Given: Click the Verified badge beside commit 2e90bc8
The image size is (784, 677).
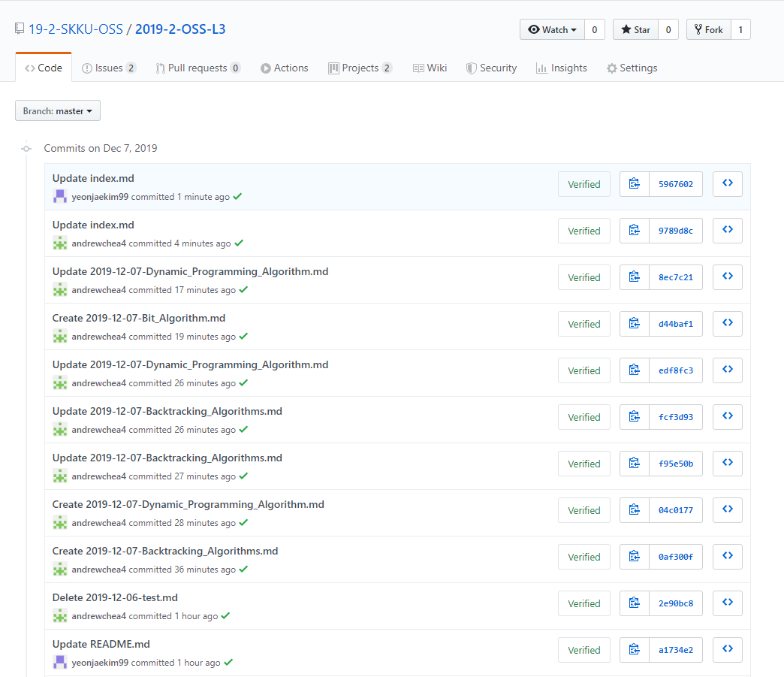Looking at the screenshot, I should coord(583,603).
